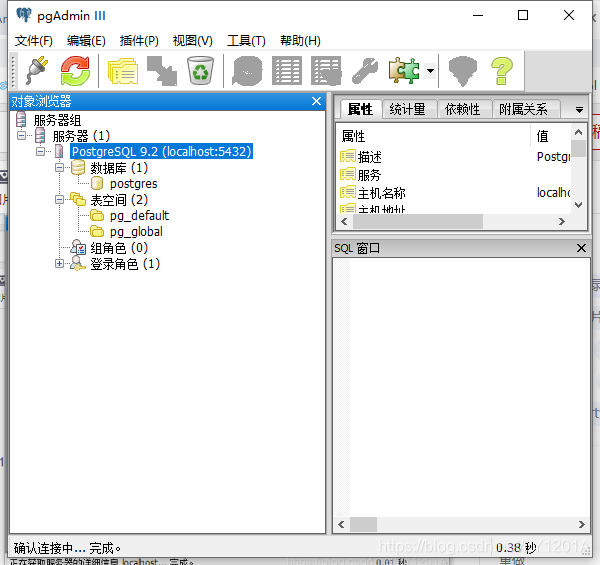Select 服务器 (1) in the tree
The height and width of the screenshot is (565, 600).
pyautogui.click(x=81, y=136)
